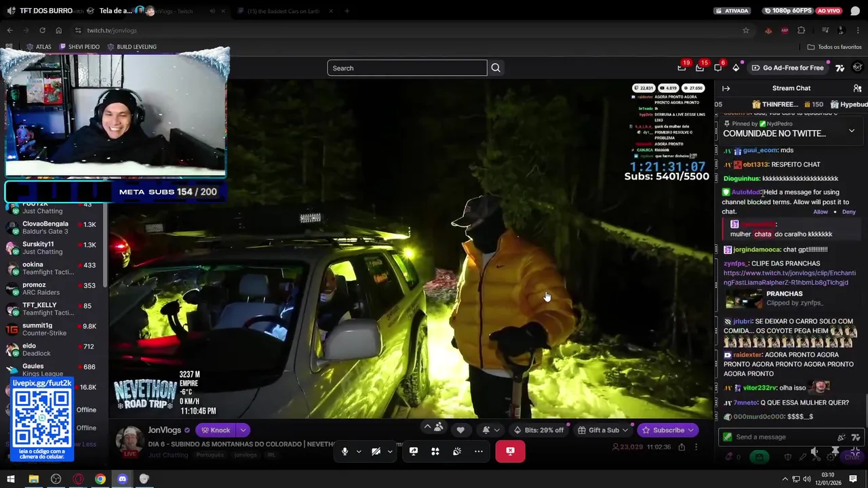Open Subscribe button dropdown
The image size is (868, 488).
pos(691,430)
